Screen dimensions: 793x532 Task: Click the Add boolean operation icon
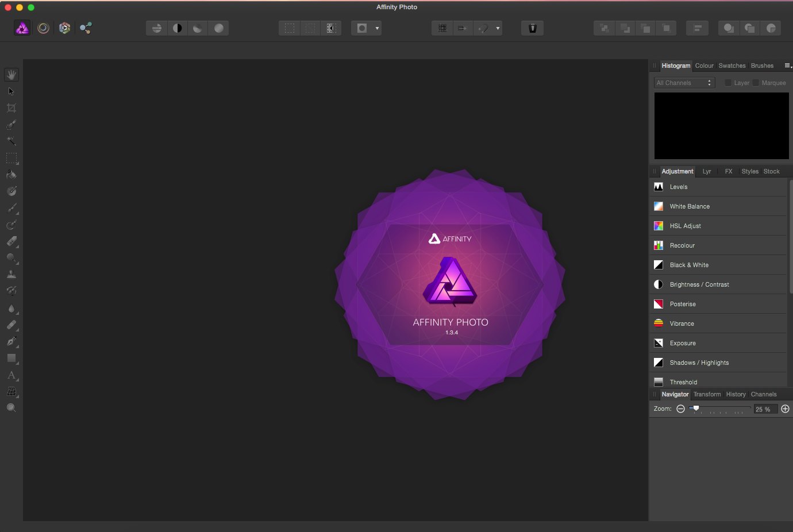pyautogui.click(x=729, y=28)
